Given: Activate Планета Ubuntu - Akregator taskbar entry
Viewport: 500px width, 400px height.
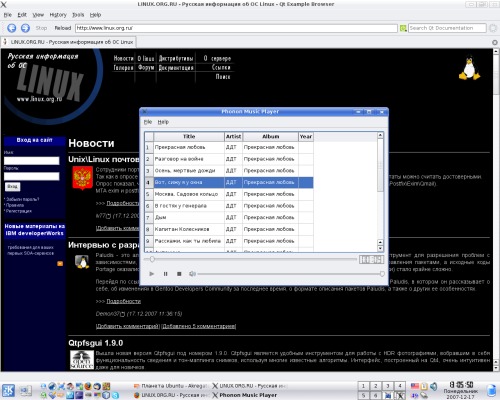Looking at the screenshot, I should pyautogui.click(x=171, y=386).
